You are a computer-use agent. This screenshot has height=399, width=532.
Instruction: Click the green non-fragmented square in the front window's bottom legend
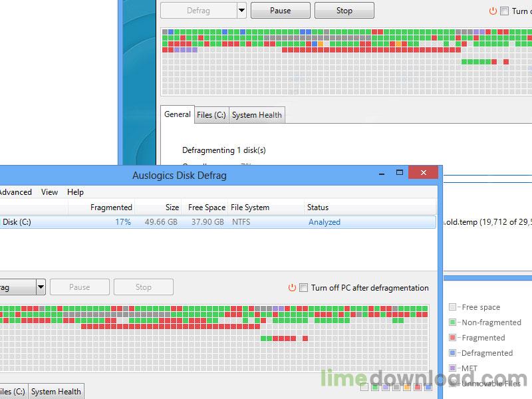pos(375,387)
